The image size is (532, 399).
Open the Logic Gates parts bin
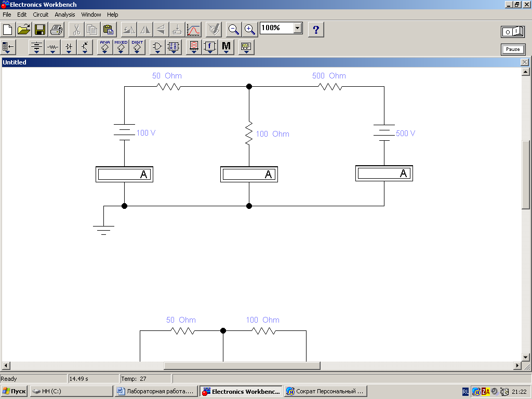(x=157, y=47)
